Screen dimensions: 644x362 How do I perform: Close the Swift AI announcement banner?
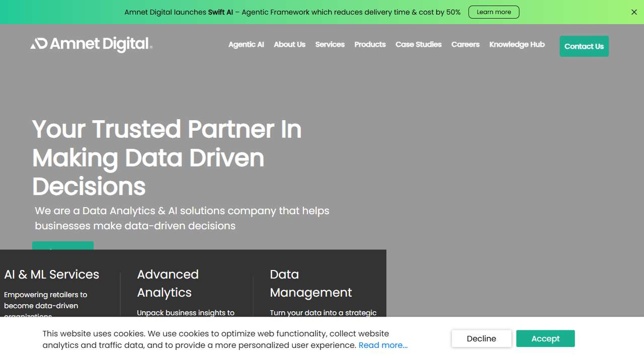click(634, 12)
